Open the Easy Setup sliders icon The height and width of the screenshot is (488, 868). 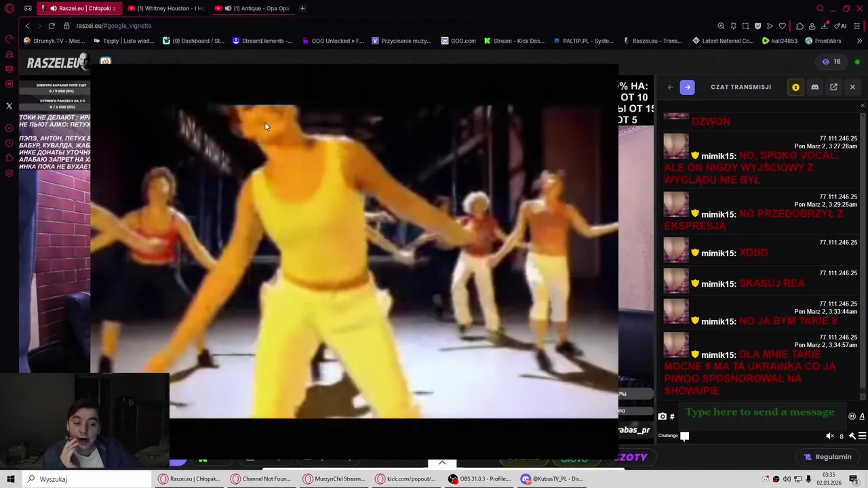point(856,26)
